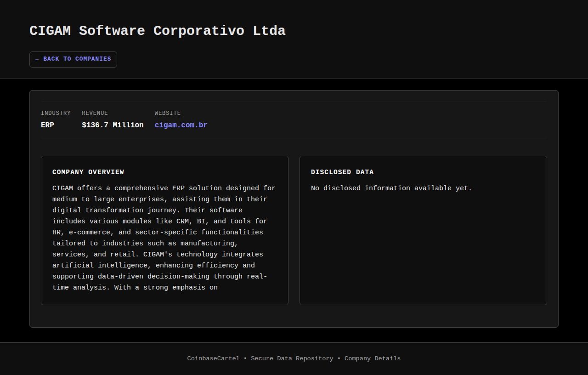
Task: Click the last line of the overview text
Action: coord(135,288)
